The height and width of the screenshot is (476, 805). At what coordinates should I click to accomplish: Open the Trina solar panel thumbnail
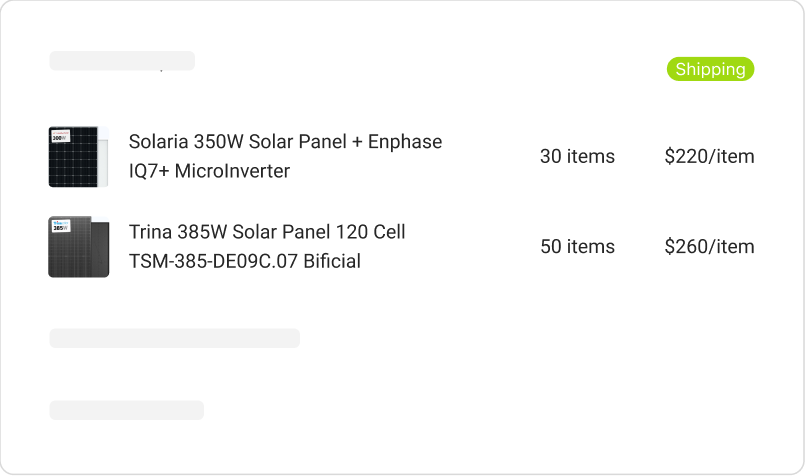click(79, 247)
